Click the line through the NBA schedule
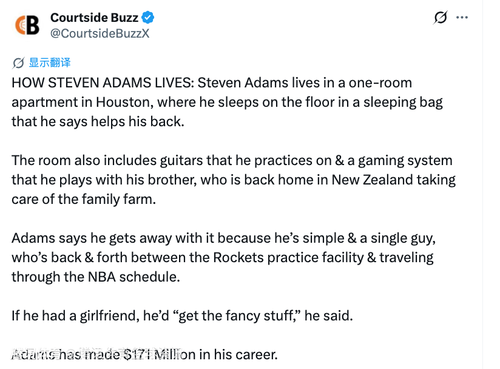This screenshot has height=369, width=500. click(96, 277)
